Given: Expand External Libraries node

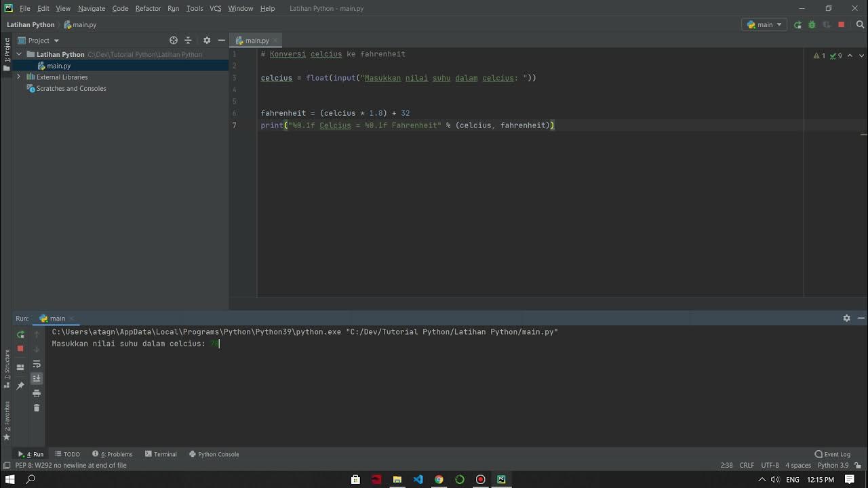Looking at the screenshot, I should click(19, 77).
